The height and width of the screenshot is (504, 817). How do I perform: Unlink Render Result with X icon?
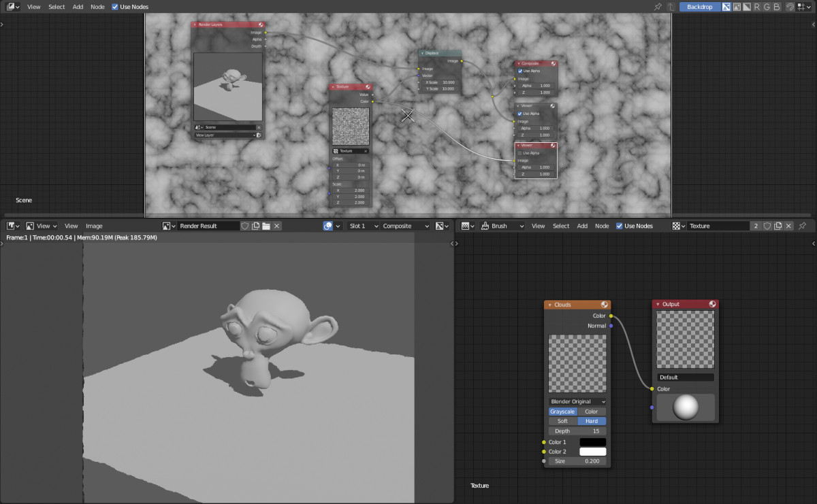[276, 226]
